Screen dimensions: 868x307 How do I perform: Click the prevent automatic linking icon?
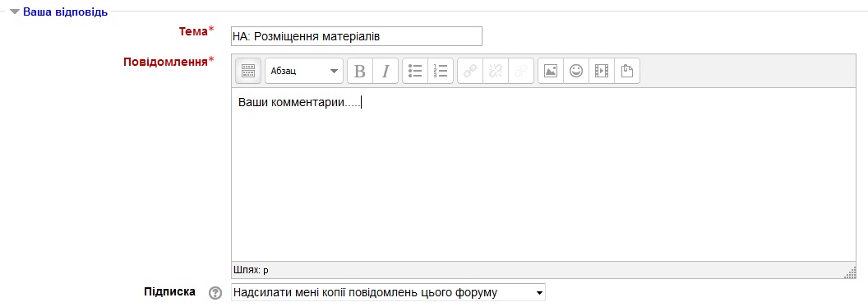tap(521, 71)
